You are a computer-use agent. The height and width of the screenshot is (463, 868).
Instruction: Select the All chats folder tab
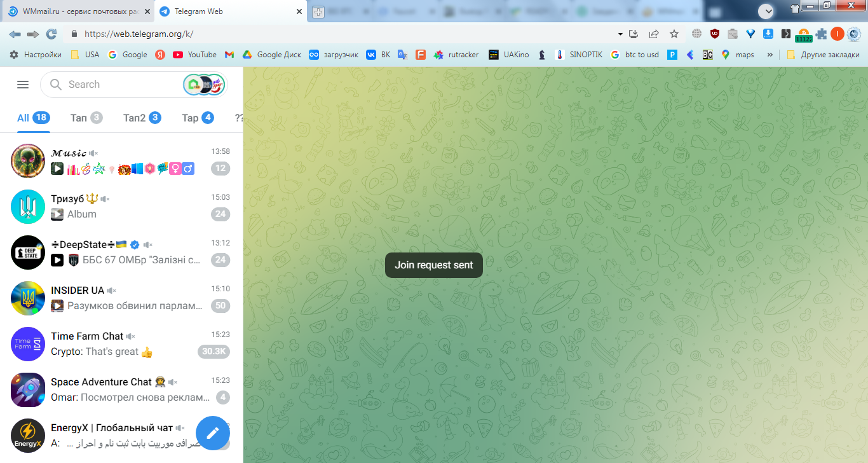coord(33,118)
